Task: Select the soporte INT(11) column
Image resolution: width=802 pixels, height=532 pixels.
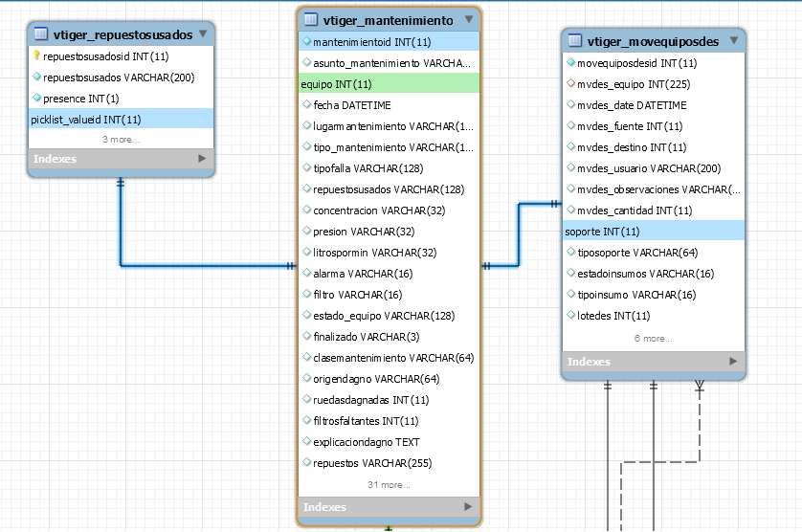Action: pyautogui.click(x=653, y=232)
